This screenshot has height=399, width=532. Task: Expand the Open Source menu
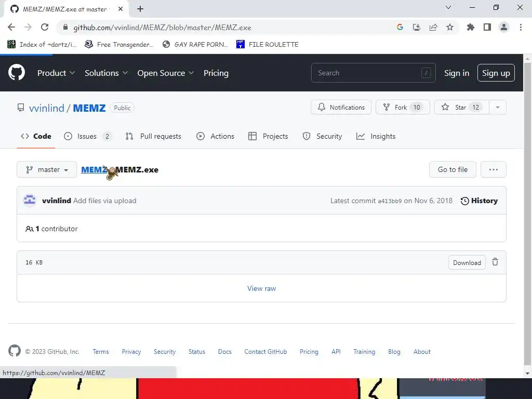166,73
